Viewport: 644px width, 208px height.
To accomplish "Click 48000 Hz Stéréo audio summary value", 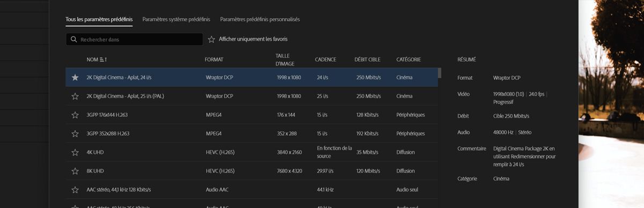I will (512, 132).
